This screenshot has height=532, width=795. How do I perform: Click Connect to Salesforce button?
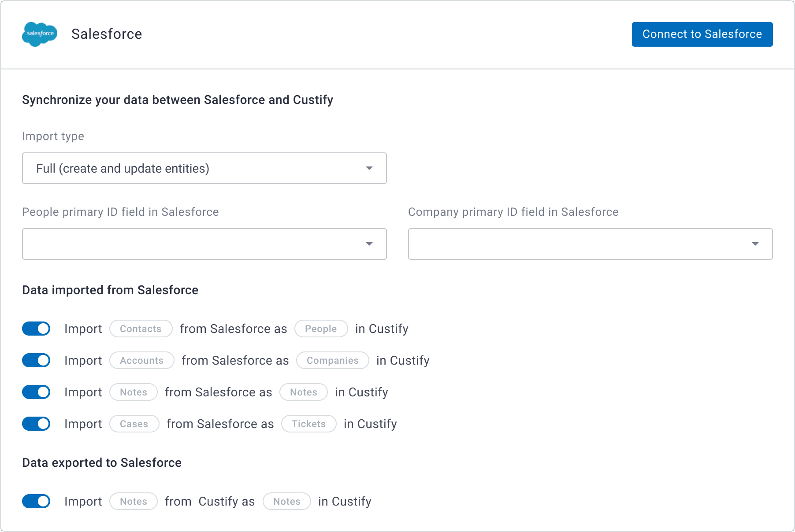coord(702,34)
